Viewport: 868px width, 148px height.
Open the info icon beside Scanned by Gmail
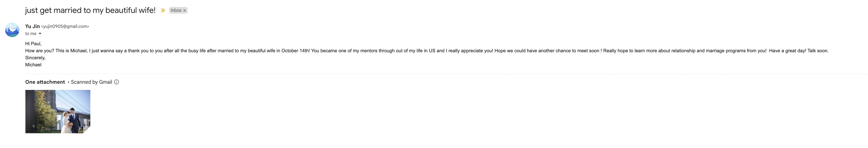coord(117,82)
